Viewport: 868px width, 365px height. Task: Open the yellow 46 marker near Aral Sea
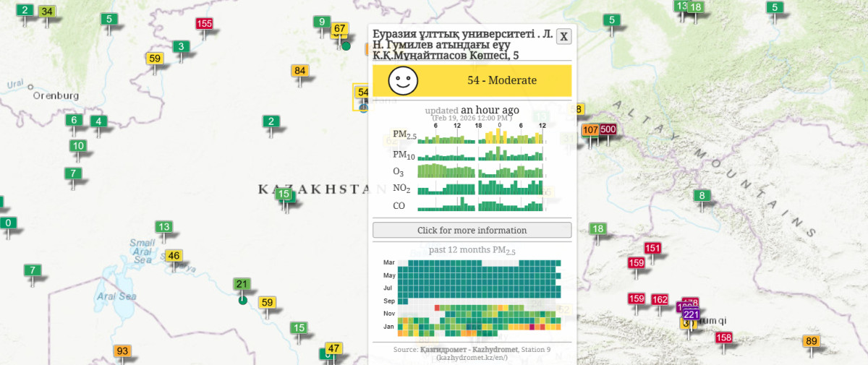tap(174, 256)
